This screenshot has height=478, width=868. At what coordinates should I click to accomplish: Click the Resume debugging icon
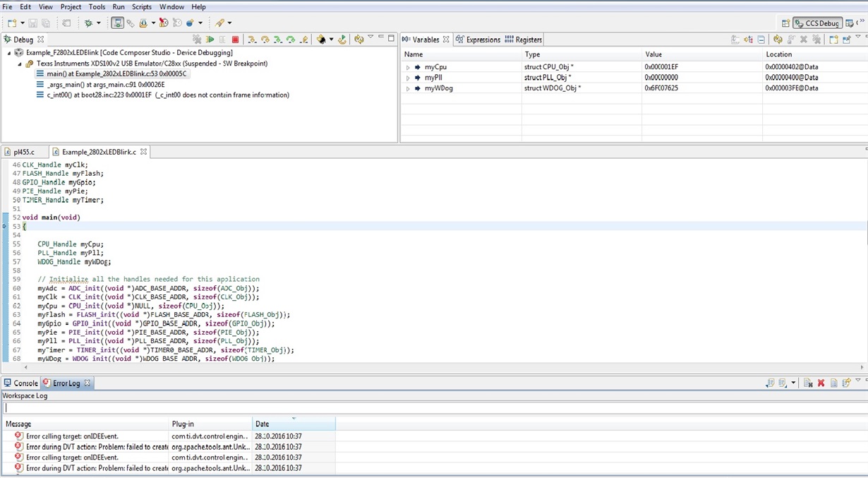point(211,39)
